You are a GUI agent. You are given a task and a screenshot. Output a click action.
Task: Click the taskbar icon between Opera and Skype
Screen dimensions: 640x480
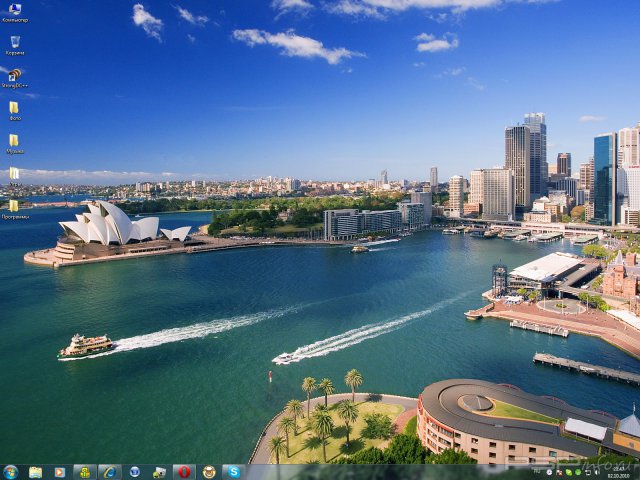point(208,471)
